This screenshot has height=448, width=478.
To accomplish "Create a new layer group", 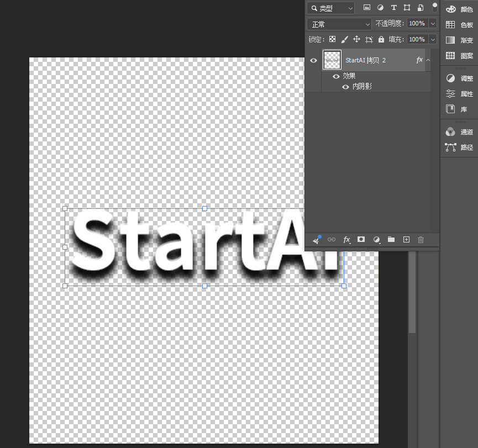I will click(x=391, y=240).
